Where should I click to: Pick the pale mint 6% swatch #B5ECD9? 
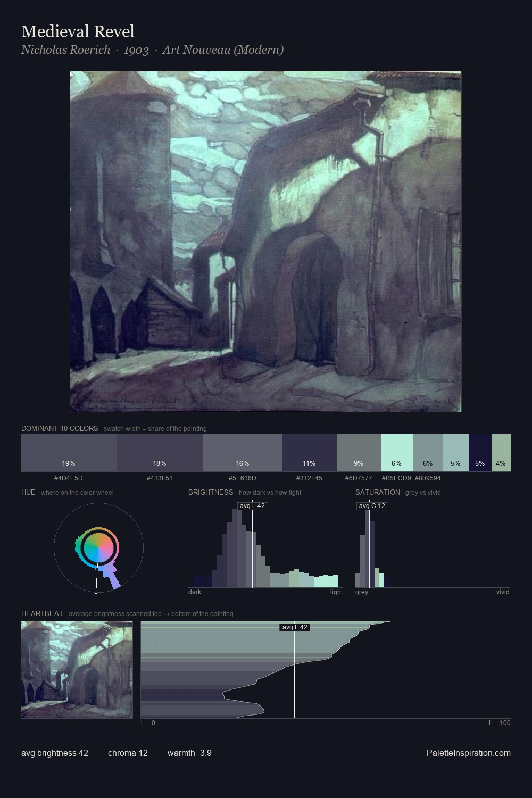click(397, 453)
